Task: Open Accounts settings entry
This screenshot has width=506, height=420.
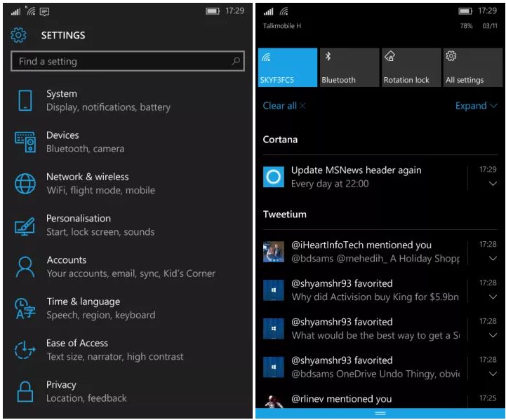Action: point(128,266)
